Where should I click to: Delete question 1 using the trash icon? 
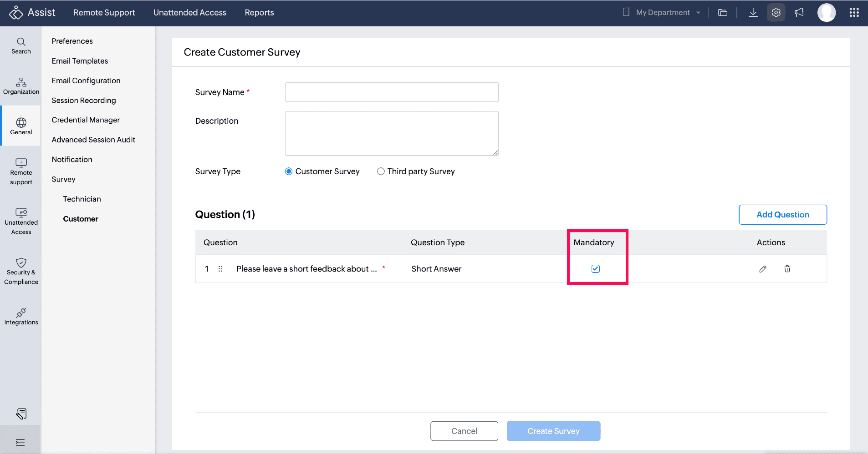[787, 269]
